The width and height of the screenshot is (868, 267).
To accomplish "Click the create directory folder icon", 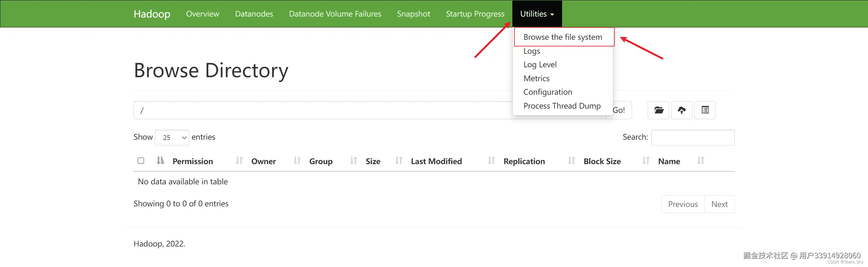I will click(658, 110).
